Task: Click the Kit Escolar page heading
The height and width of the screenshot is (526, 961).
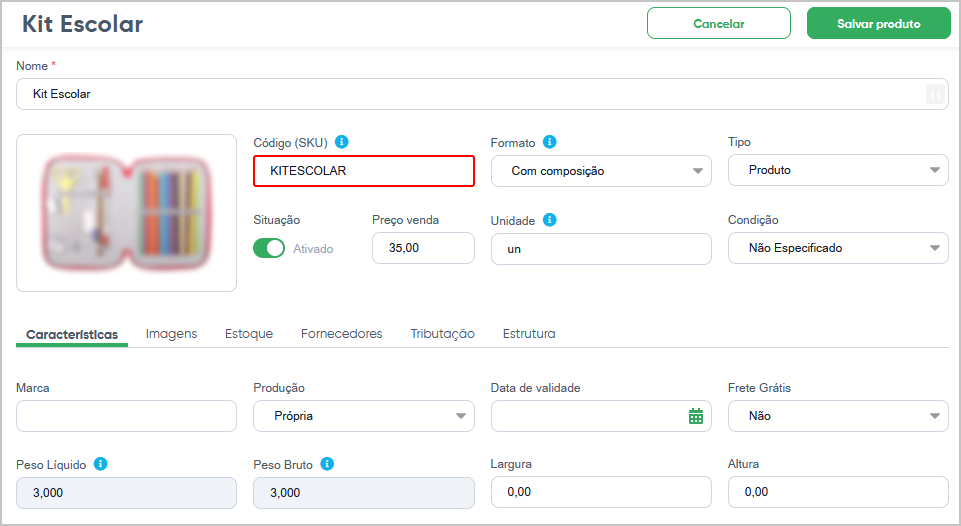Action: click(x=83, y=24)
